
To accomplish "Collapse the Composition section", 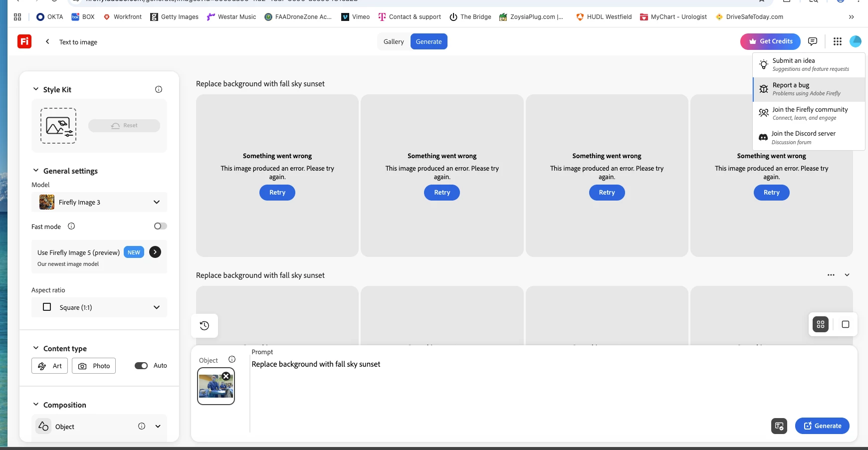I will (x=35, y=405).
